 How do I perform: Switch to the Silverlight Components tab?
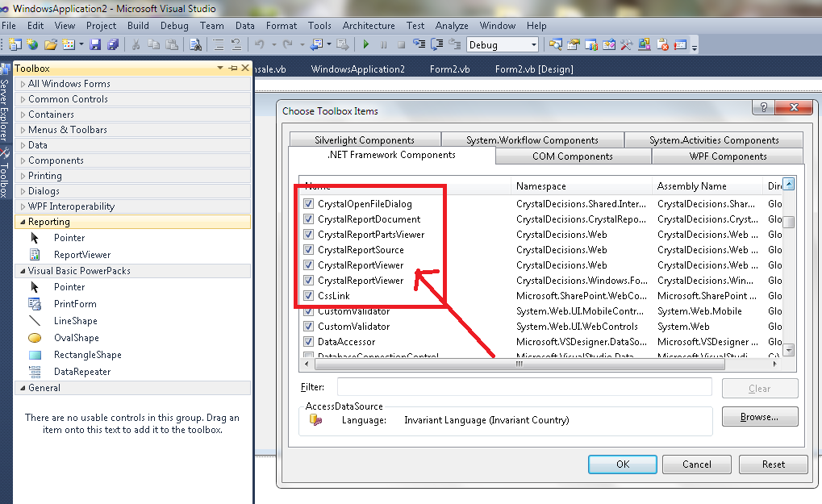coord(365,140)
